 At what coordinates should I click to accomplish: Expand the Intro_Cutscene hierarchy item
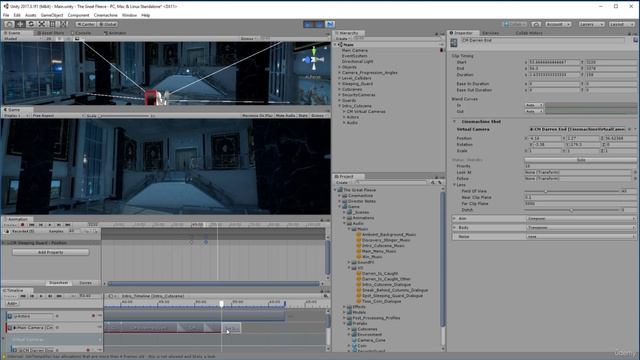click(340, 106)
